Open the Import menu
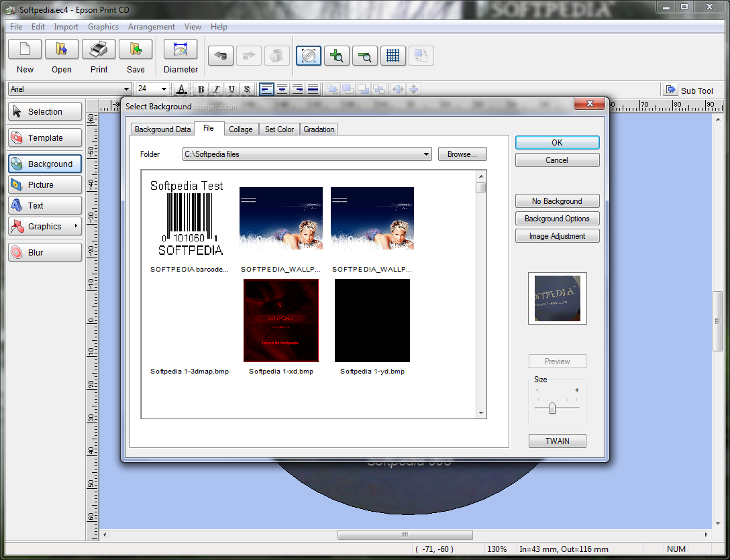Image resolution: width=730 pixels, height=560 pixels. click(66, 27)
